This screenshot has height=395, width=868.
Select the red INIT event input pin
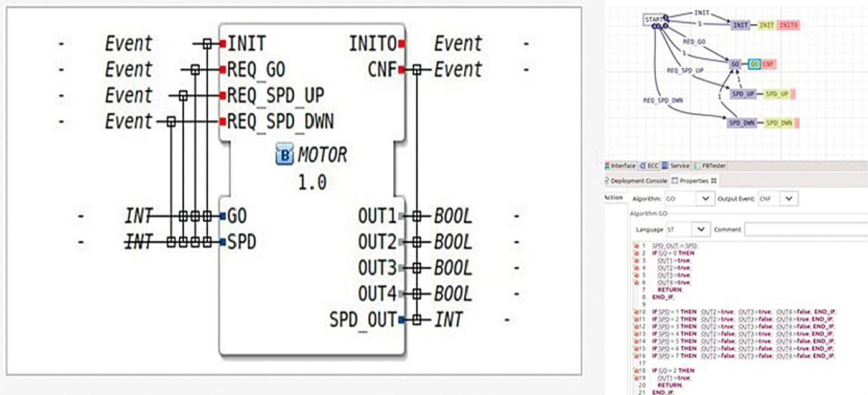coord(222,44)
